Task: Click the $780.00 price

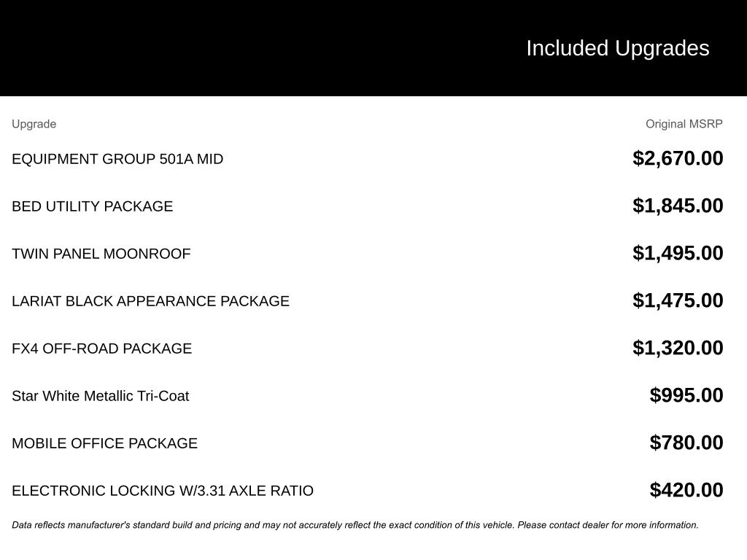Action: [686, 443]
